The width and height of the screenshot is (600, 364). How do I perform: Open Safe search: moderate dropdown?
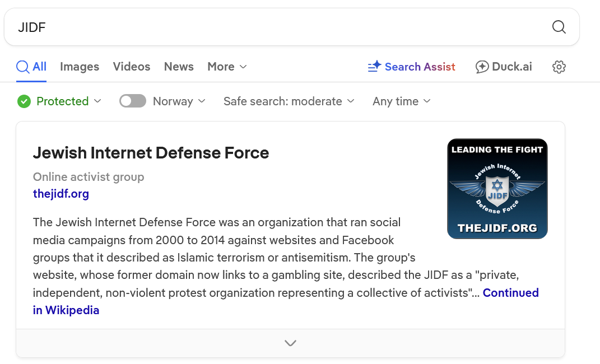click(x=289, y=101)
